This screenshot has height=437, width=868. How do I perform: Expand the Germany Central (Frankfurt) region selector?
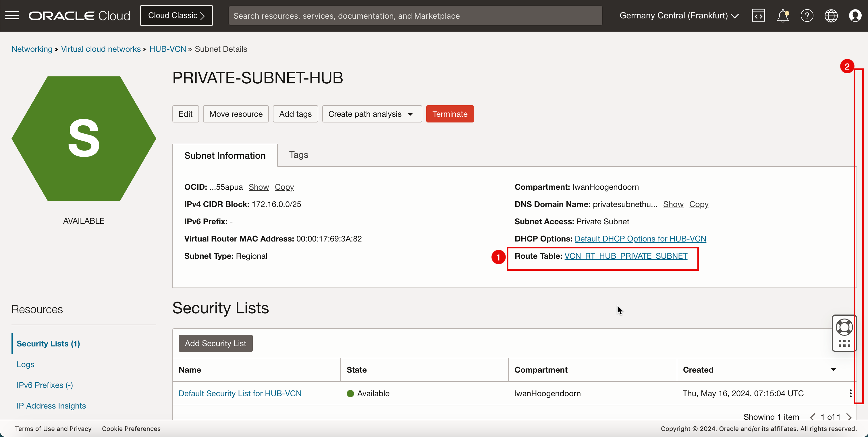(679, 16)
